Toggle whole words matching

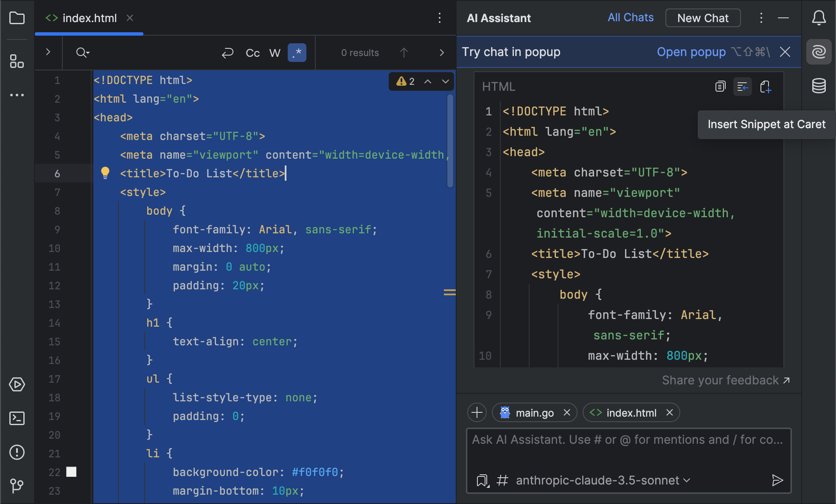275,53
